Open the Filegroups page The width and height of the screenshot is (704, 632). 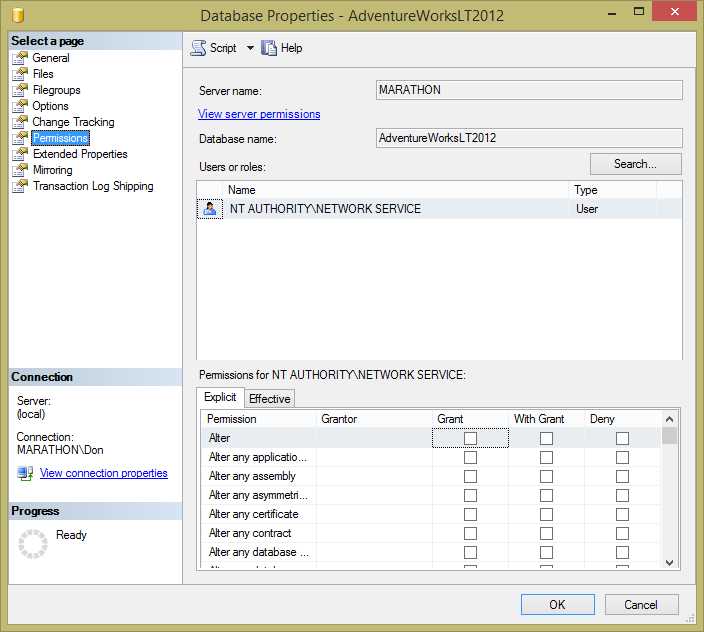[57, 90]
